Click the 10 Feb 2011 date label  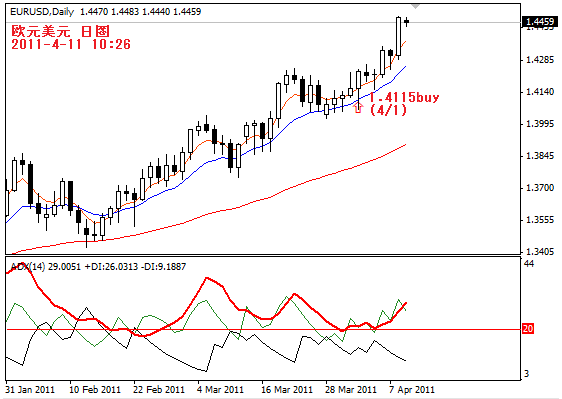pos(95,390)
